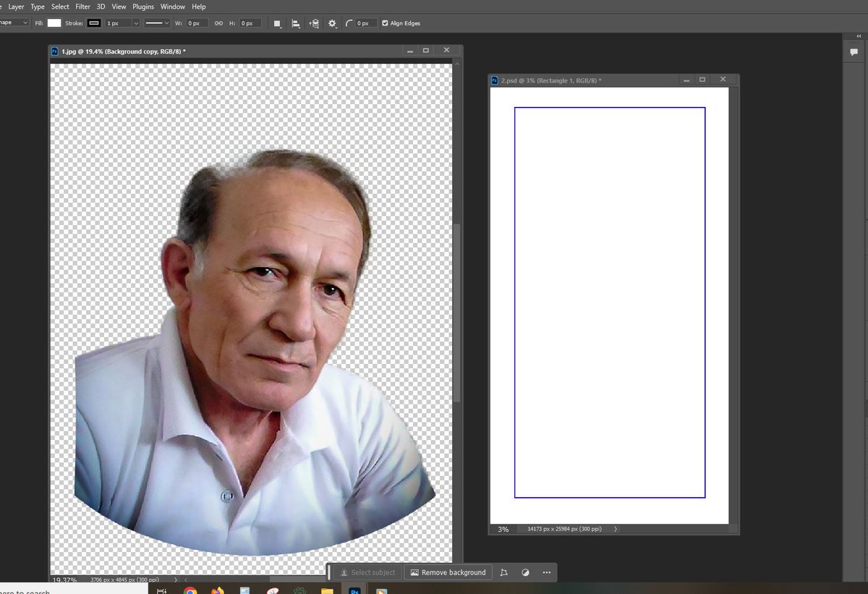The width and height of the screenshot is (868, 594).
Task: Open the path alignment icon
Action: 296,23
